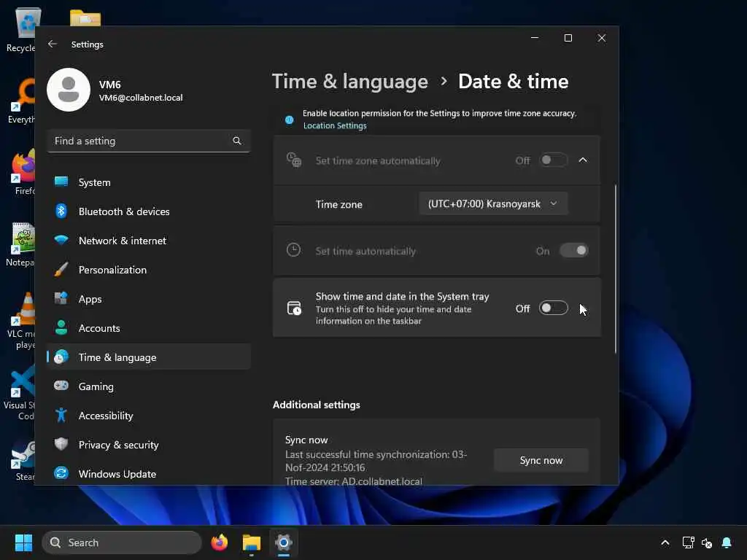The width and height of the screenshot is (747, 560).
Task: Click the info icon beside location permission message
Action: pyautogui.click(x=289, y=120)
